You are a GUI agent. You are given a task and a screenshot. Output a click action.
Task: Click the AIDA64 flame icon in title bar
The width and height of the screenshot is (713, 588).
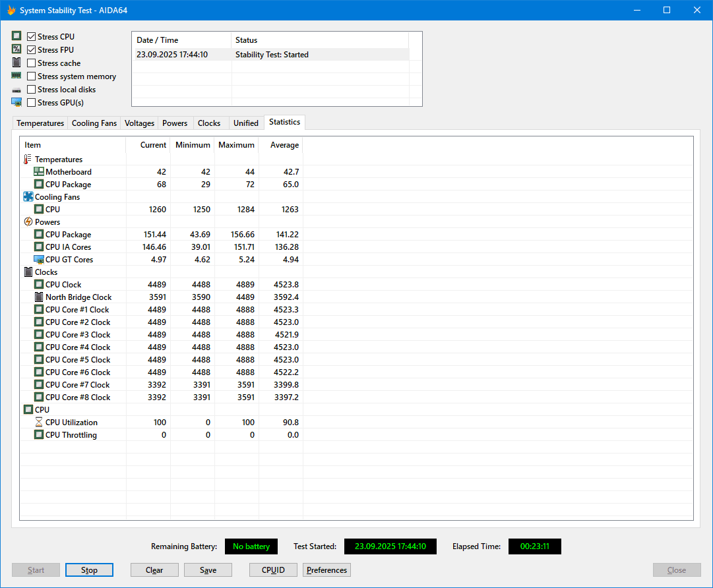tap(11, 11)
